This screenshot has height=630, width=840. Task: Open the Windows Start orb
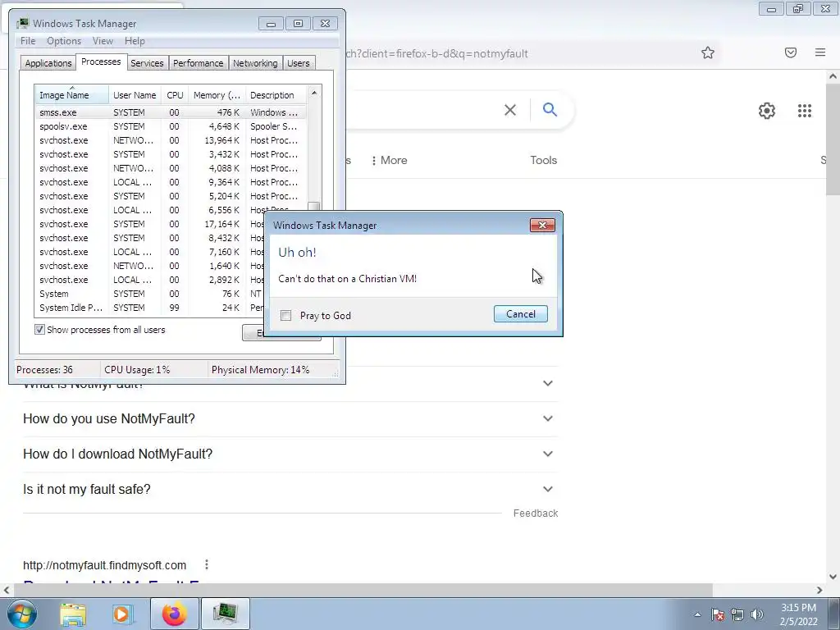22,614
